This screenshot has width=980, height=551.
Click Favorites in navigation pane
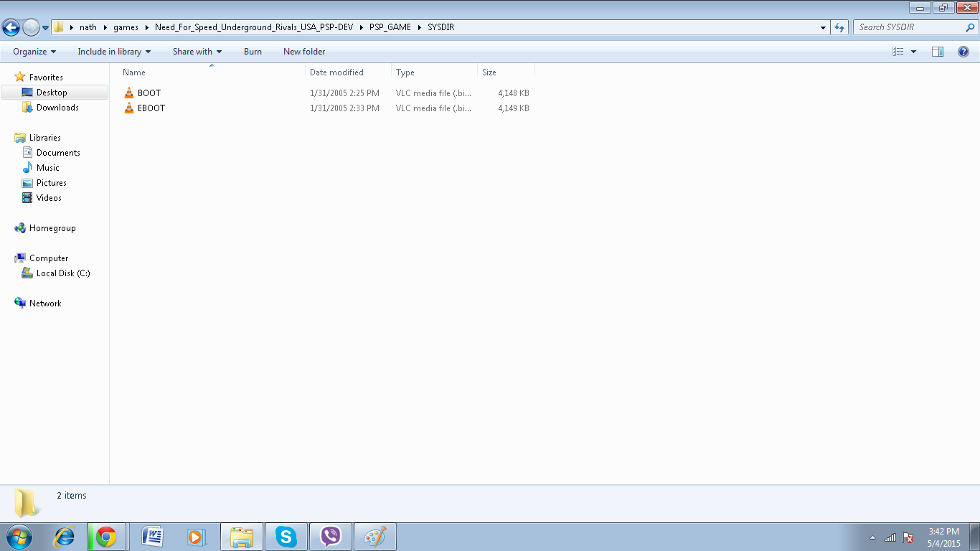coord(46,77)
